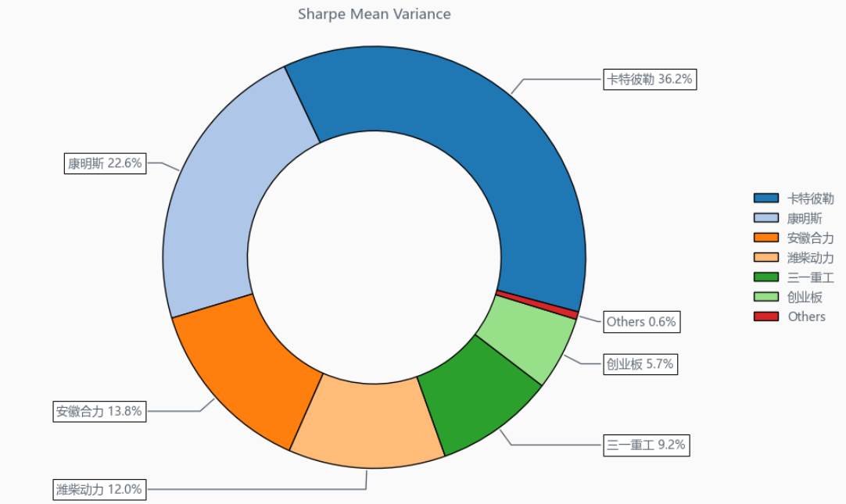The width and height of the screenshot is (846, 504).
Task: Click the 康明斯 legend text
Action: pos(805,218)
